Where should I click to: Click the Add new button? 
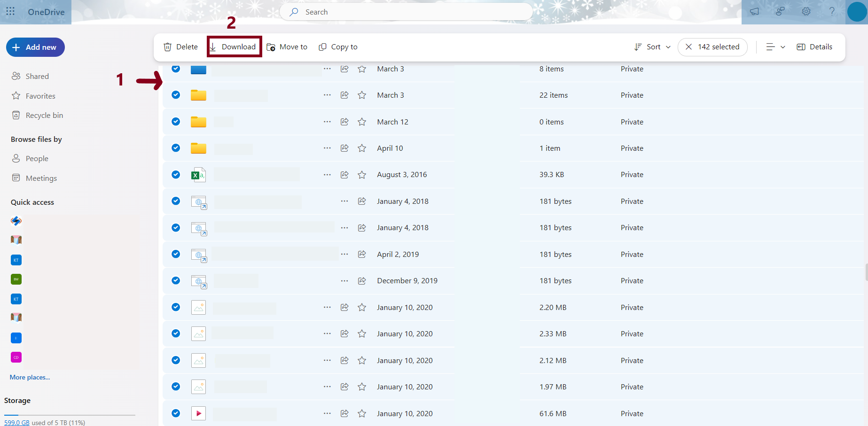(35, 47)
